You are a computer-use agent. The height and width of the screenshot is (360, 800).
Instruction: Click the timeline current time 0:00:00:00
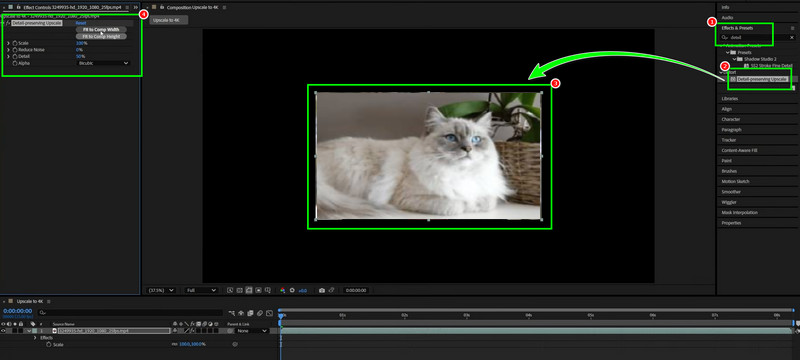point(17,311)
